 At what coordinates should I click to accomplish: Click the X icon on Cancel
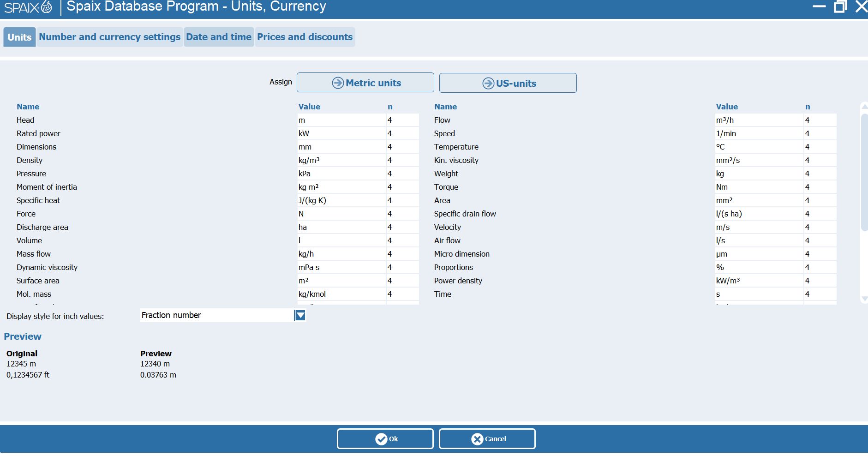477,439
